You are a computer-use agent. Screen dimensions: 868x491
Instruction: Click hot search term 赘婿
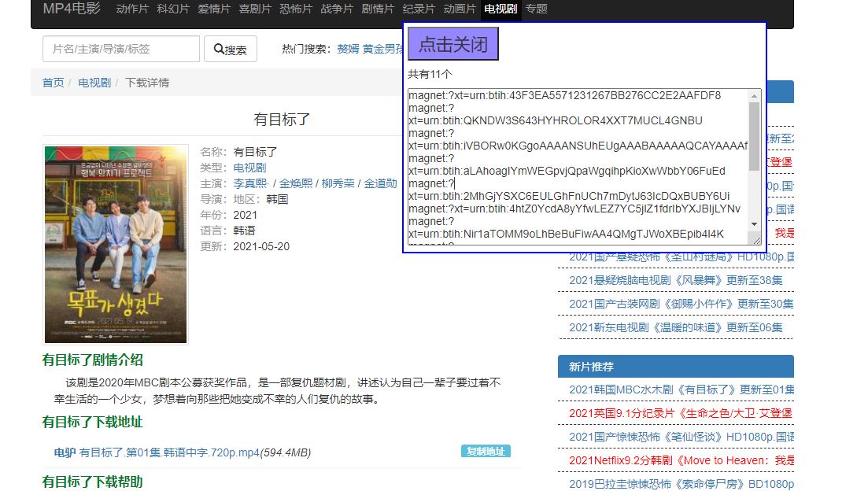(348, 49)
